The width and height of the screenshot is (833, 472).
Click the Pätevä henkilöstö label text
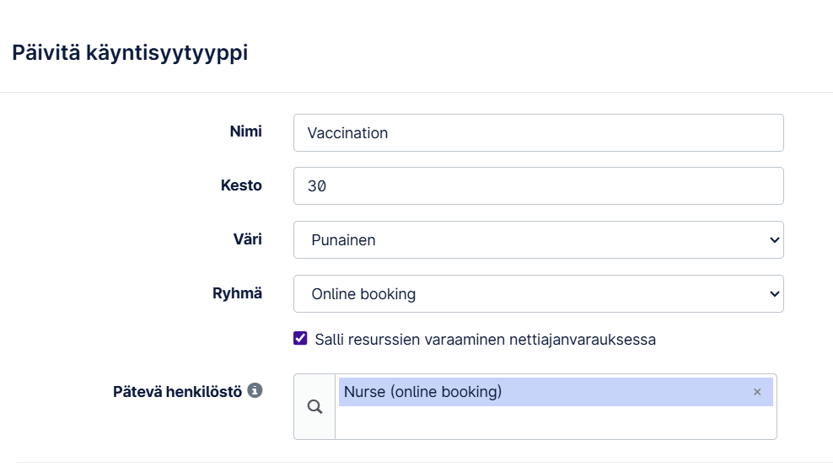pos(177,391)
